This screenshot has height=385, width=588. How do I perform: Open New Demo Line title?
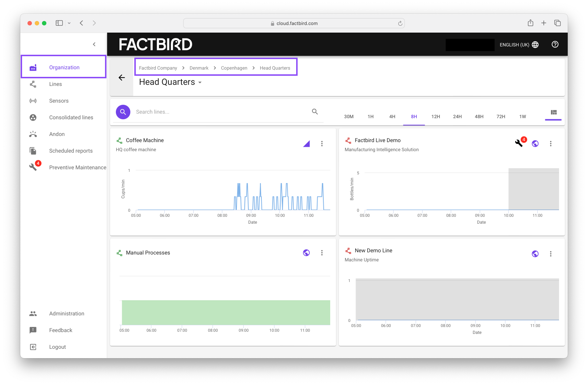373,251
